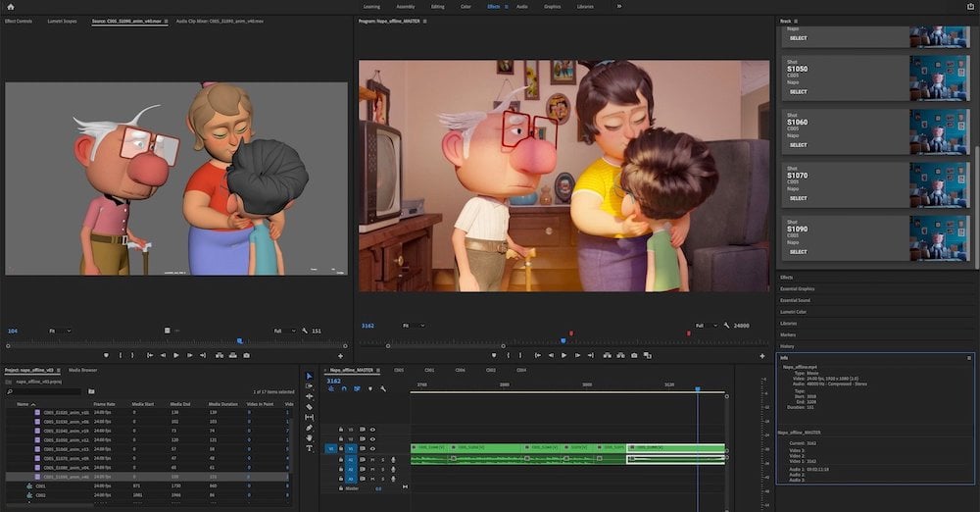Go to In point in Program monitor
This screenshot has height=512, width=980.
pyautogui.click(x=537, y=355)
